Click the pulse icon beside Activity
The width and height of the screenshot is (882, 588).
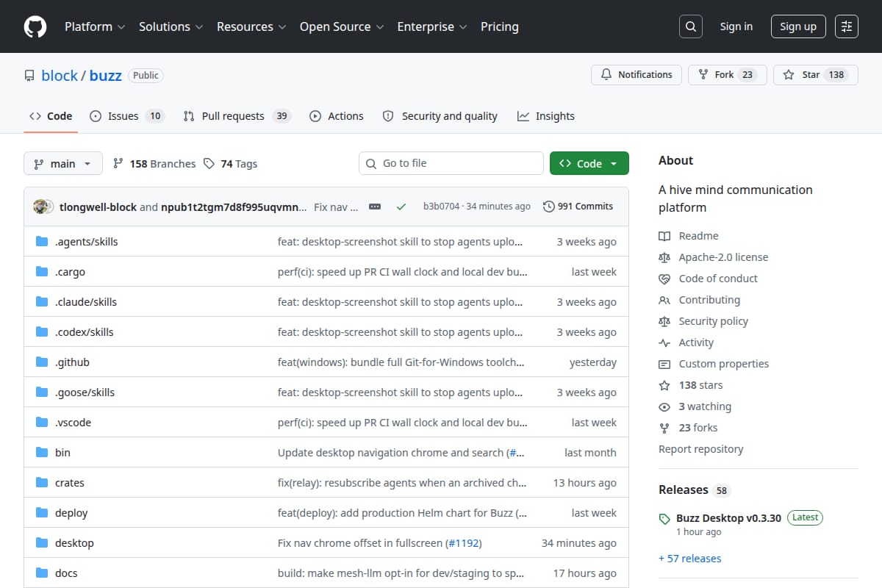point(664,343)
